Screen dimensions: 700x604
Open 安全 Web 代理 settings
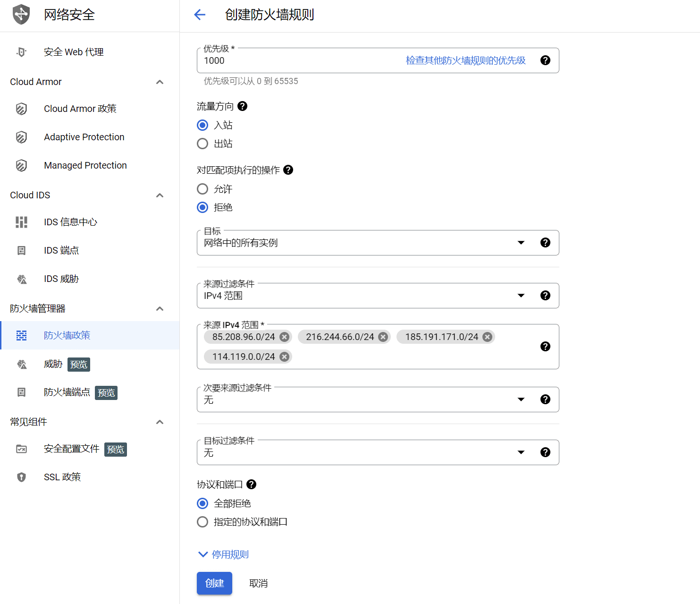tap(73, 52)
